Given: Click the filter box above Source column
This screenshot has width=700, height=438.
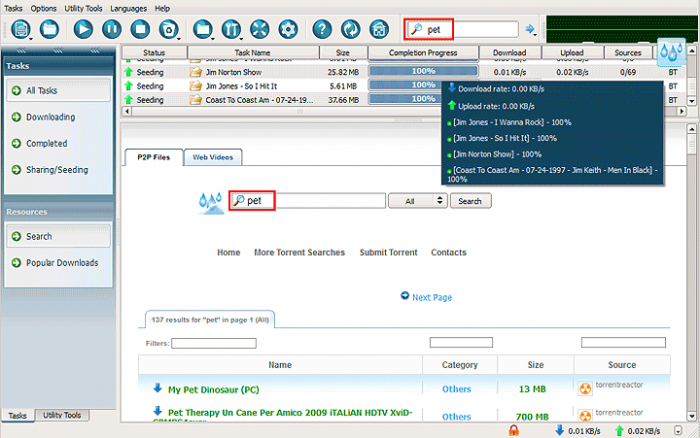Looking at the screenshot, I should tap(623, 342).
